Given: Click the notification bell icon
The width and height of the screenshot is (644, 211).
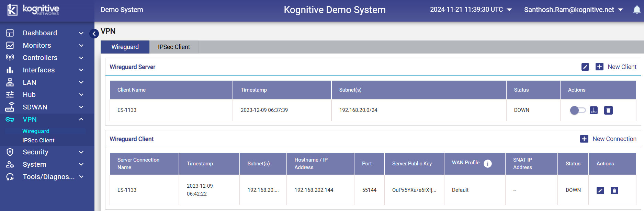Looking at the screenshot, I should [636, 10].
